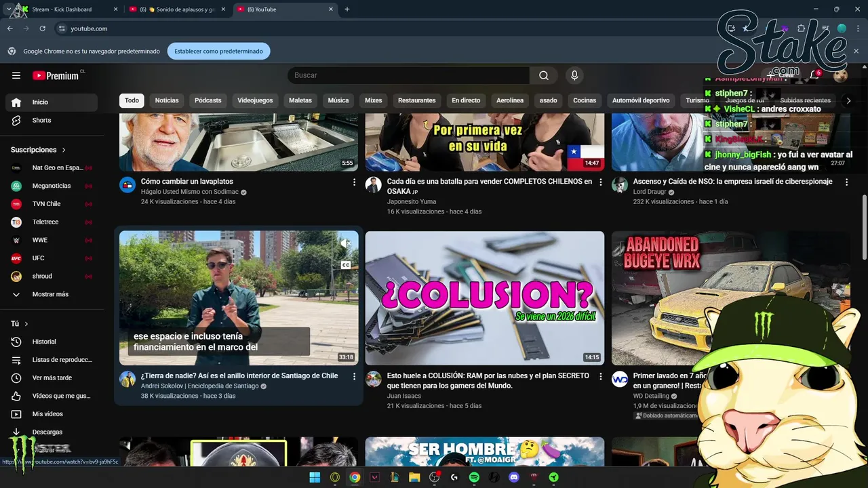Screen dimensions: 868x488
Task: Open more options for COMPLETOS CHILENOS video
Action: point(600,182)
